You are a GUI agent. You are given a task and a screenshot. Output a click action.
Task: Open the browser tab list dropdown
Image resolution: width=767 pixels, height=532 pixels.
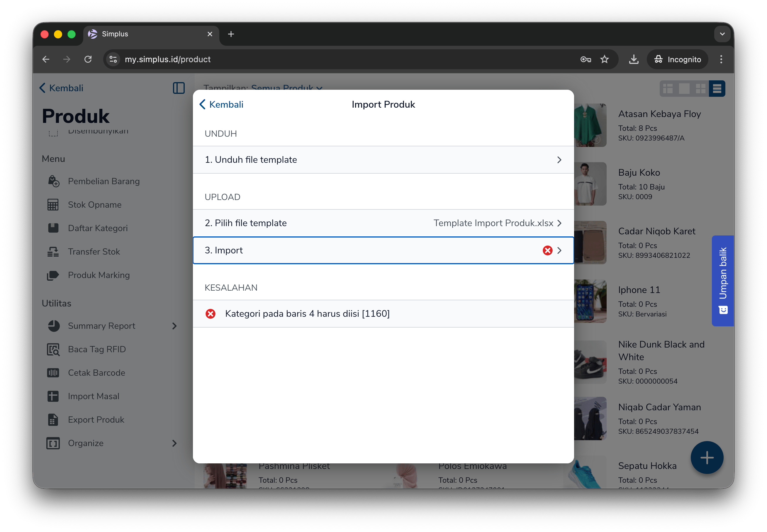722,34
